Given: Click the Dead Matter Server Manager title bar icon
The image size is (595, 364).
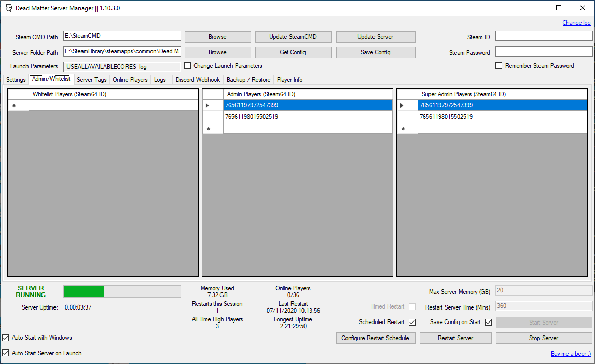Looking at the screenshot, I should point(8,8).
